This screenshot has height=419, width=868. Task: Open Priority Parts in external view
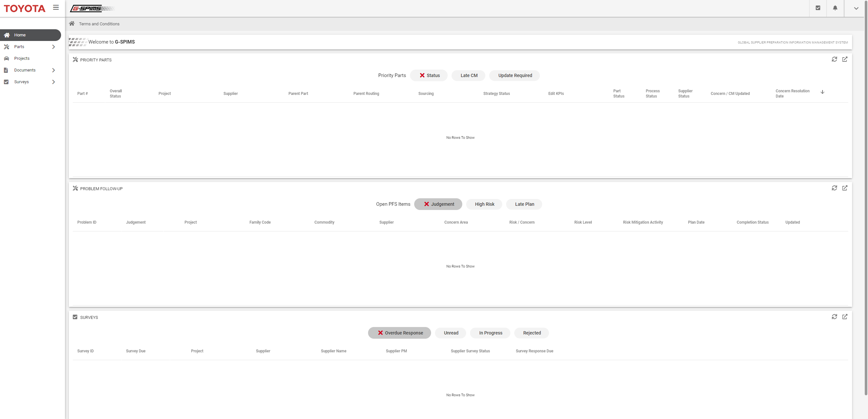click(844, 59)
